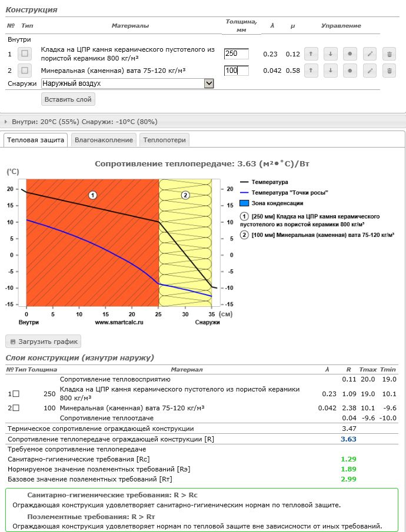Open the Теплопотери tab
Viewport: 406px width, 532px height.
(x=165, y=140)
